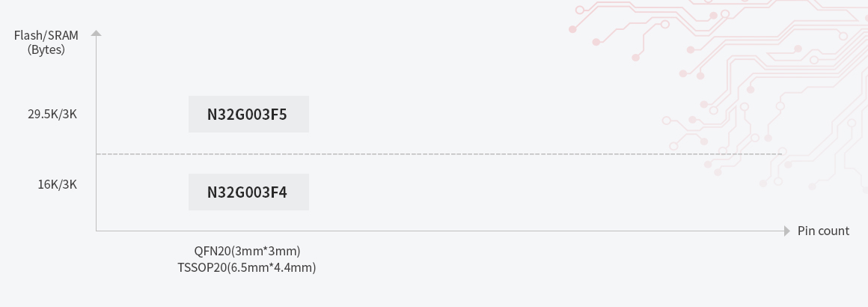Click blank space below the TSSOP20 label

tap(247, 292)
